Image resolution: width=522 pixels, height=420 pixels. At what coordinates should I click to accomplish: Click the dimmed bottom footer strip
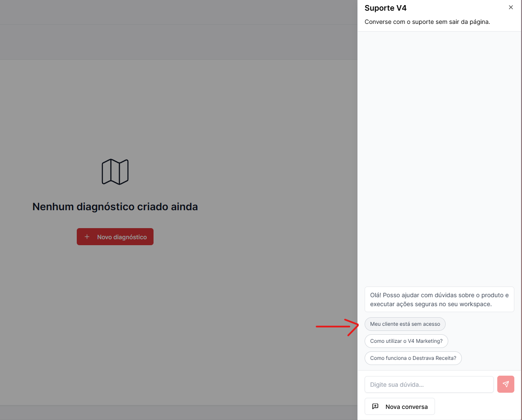(x=179, y=412)
